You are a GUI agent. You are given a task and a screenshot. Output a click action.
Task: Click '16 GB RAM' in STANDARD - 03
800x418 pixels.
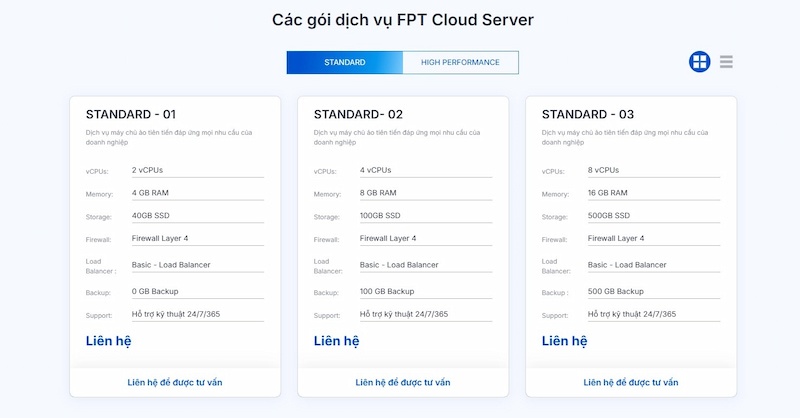tap(608, 193)
